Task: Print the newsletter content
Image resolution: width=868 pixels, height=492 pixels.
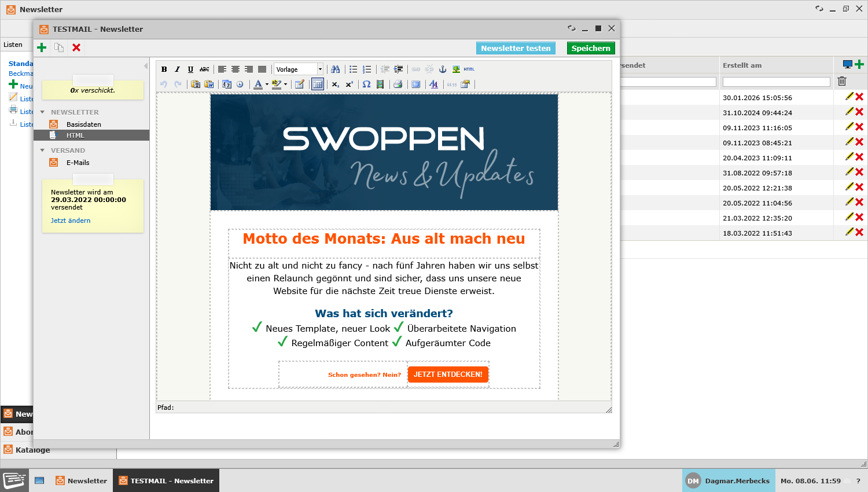Action: click(x=398, y=85)
